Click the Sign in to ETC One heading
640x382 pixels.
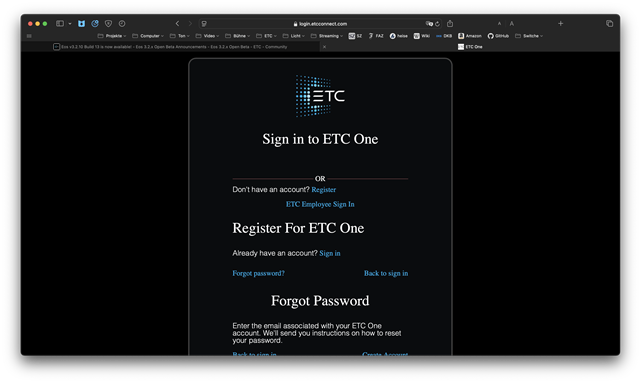320,139
